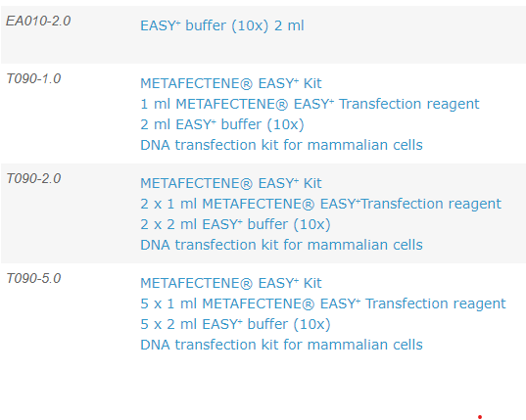Click the T090-1.0 catalog number
Screen dimensions: 526x420
[33, 78]
